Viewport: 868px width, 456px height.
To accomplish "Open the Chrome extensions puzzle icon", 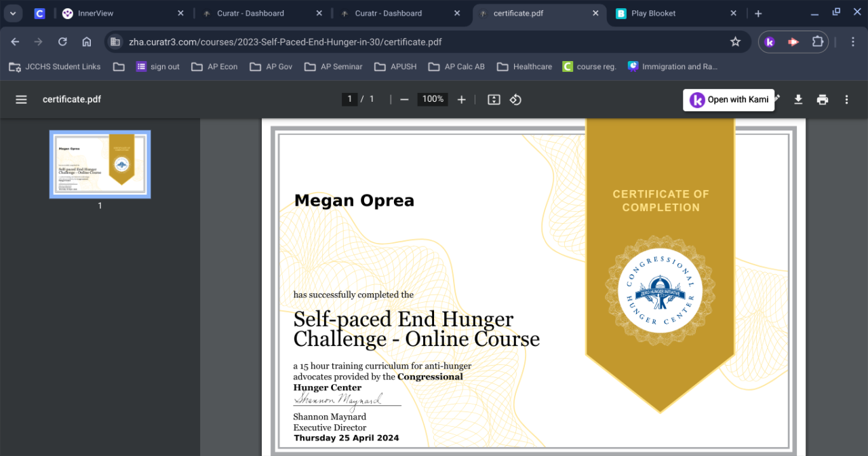I will click(x=818, y=41).
